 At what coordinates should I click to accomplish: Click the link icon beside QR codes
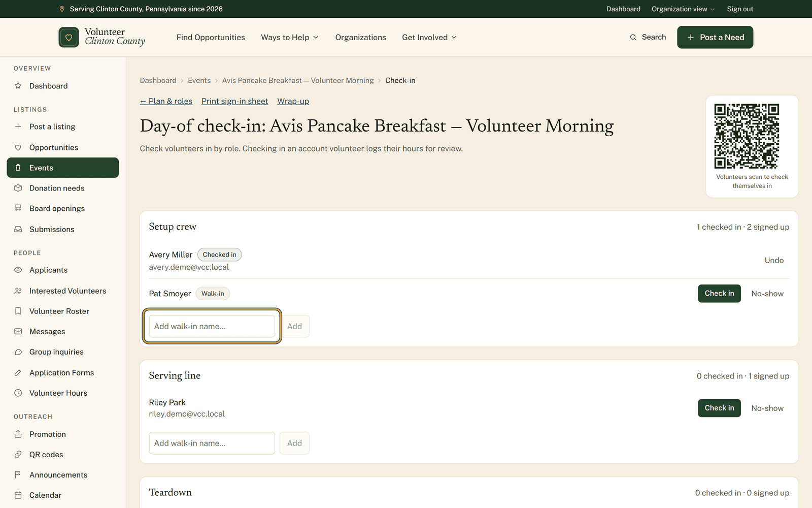[18, 454]
